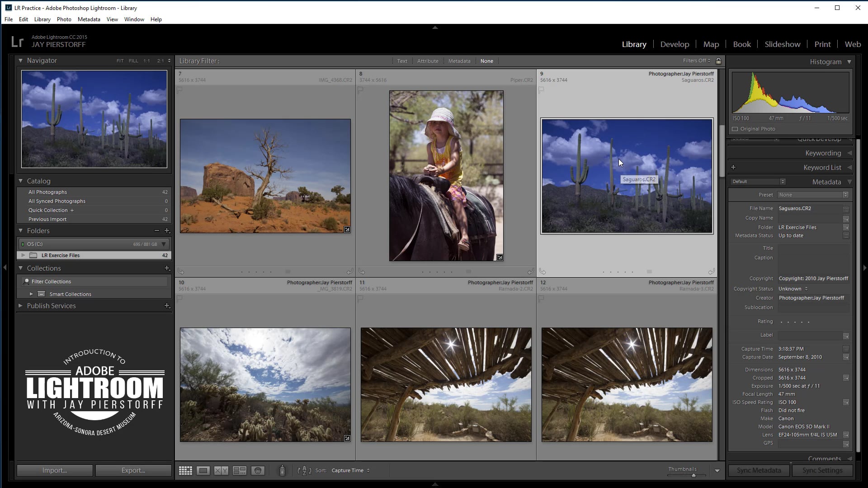Open Survey view icon
The width and height of the screenshot is (868, 488).
coord(240,470)
